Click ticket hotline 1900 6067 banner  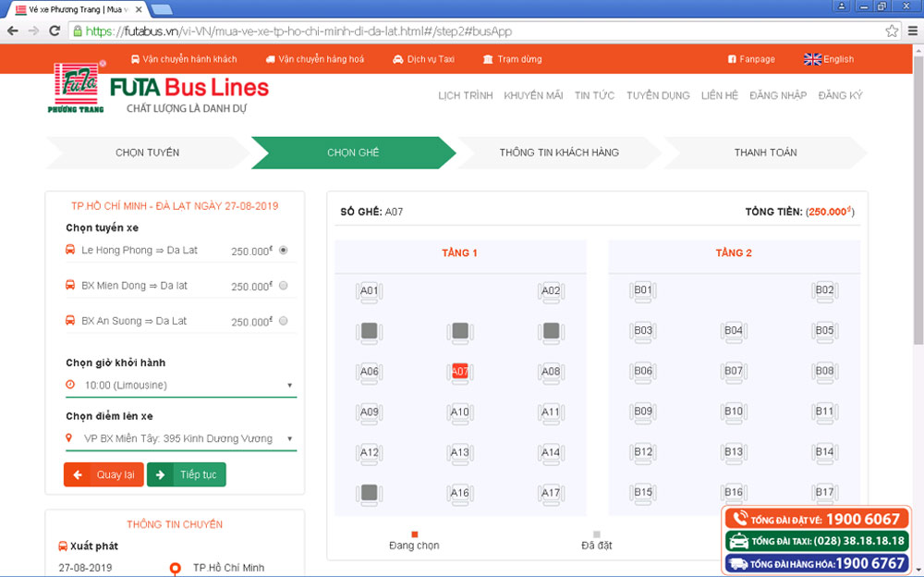tap(818, 519)
